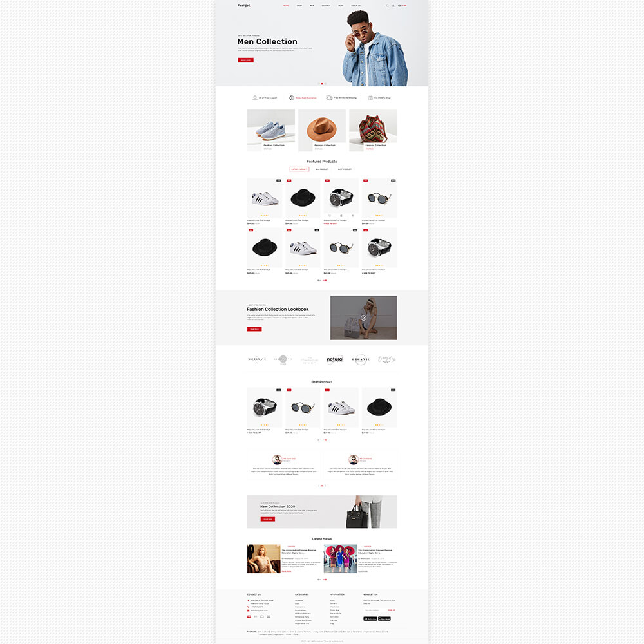Go to next Best Product carousel arrow

click(325, 440)
